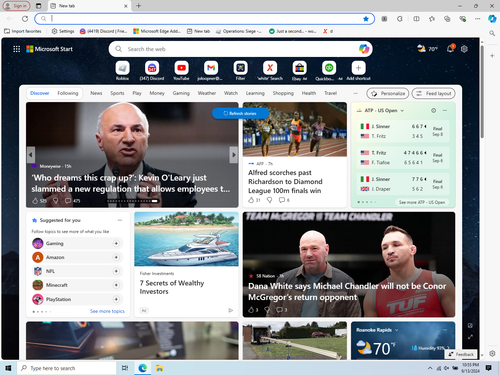Click the Personalize button
The width and height of the screenshot is (500, 375).
point(388,94)
